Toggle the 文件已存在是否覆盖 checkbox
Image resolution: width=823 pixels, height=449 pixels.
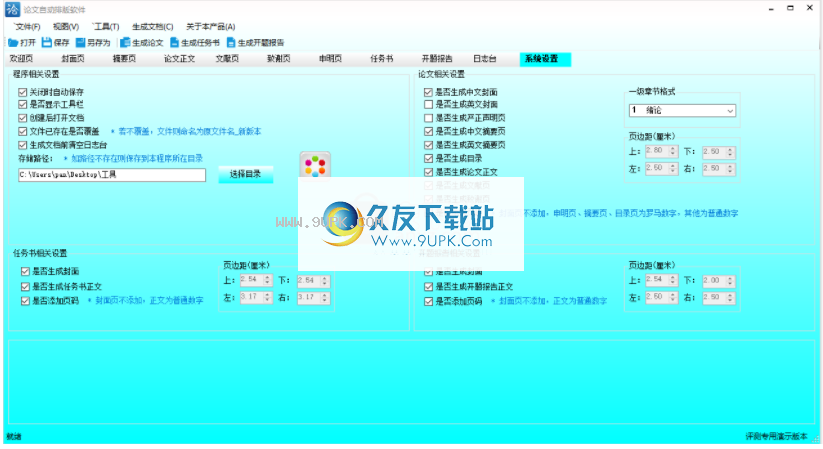[23, 132]
